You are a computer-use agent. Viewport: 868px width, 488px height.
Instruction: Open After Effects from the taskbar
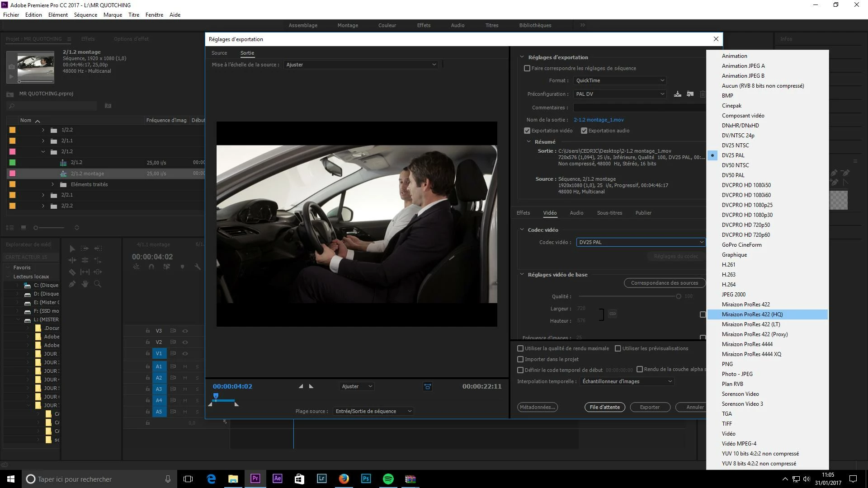point(277,479)
